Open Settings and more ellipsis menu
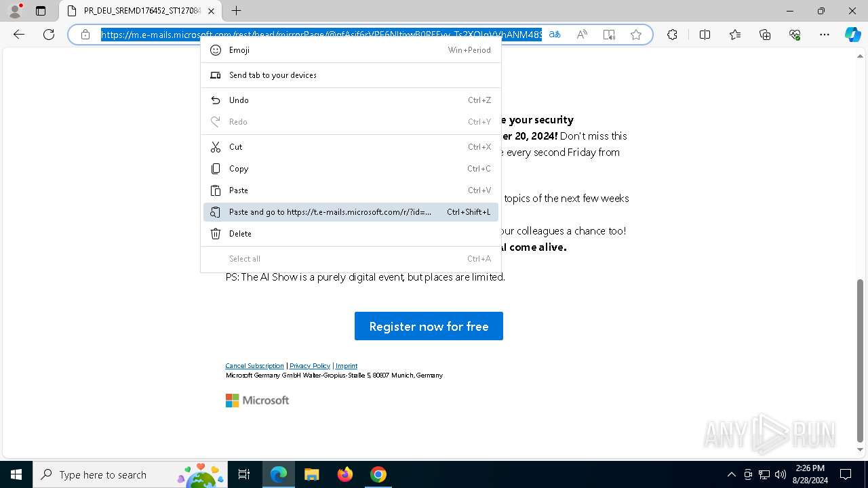The image size is (868, 488). pos(825,35)
